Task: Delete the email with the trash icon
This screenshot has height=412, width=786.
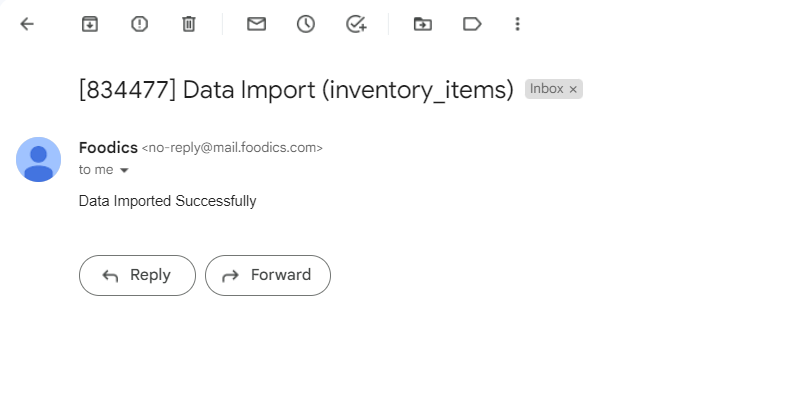Action: pyautogui.click(x=188, y=24)
